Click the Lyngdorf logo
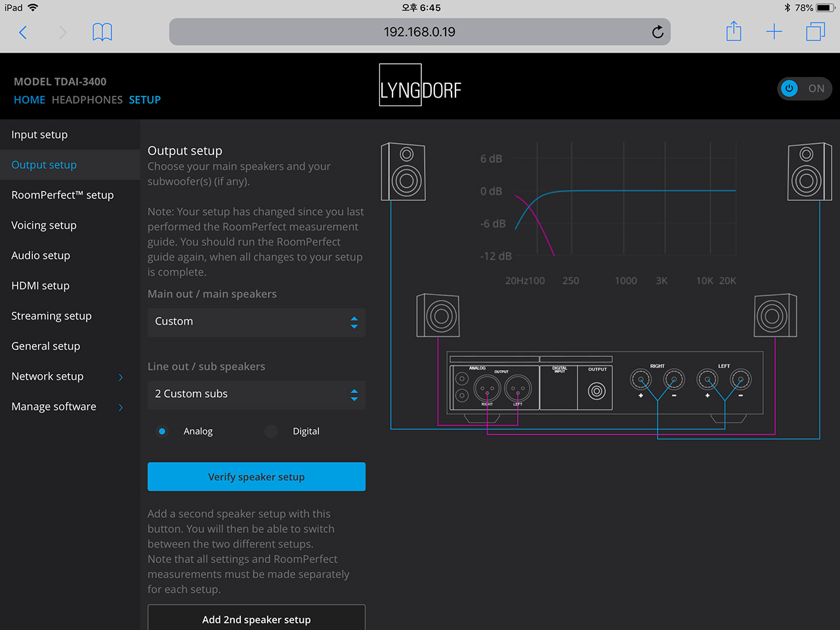Screen dimensions: 840x630 tap(420, 85)
